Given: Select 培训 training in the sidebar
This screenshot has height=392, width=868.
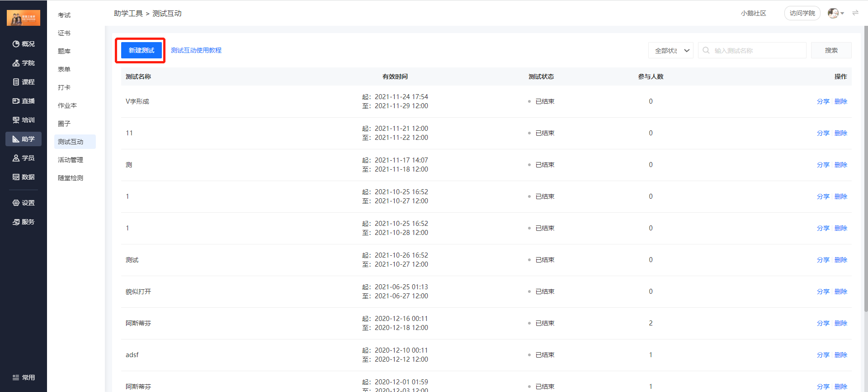Looking at the screenshot, I should pyautogui.click(x=24, y=120).
